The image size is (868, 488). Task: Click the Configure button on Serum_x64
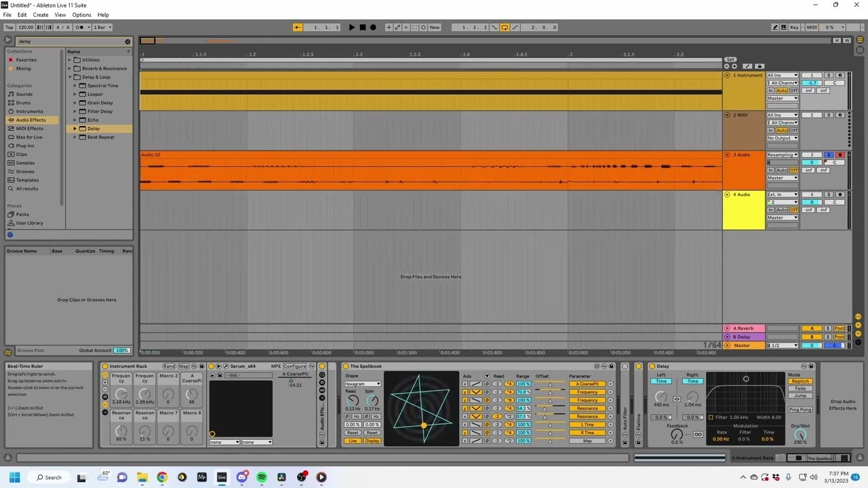tap(295, 366)
